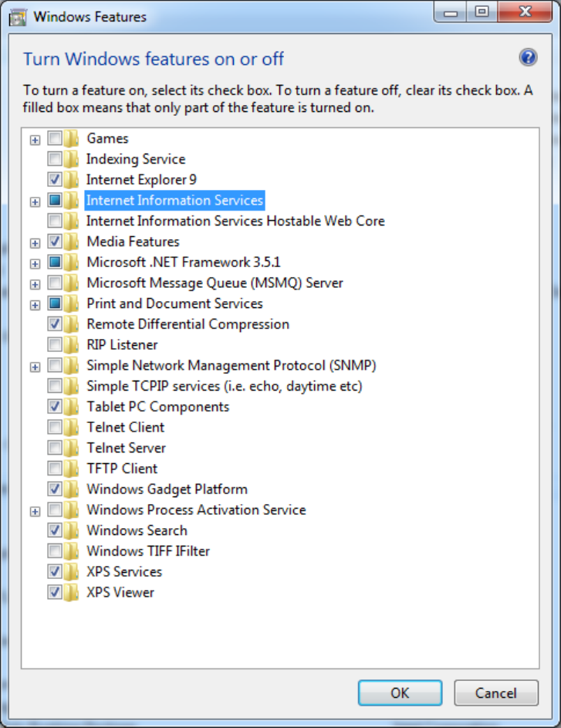Click the Cancel button
Image resolution: width=561 pixels, height=728 pixels.
click(x=495, y=692)
